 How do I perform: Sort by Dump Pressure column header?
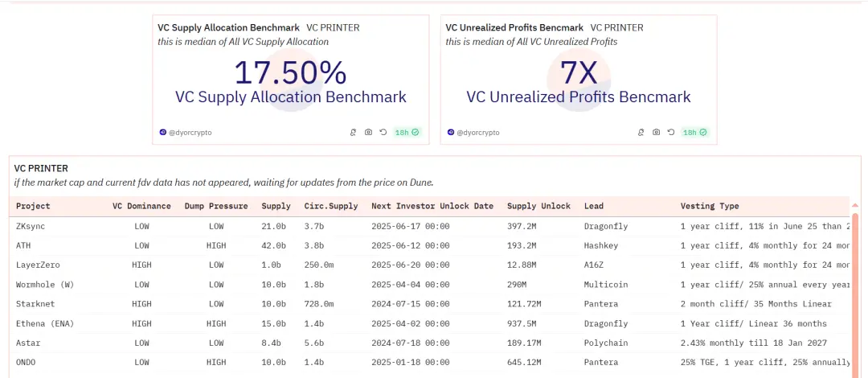[x=216, y=206]
